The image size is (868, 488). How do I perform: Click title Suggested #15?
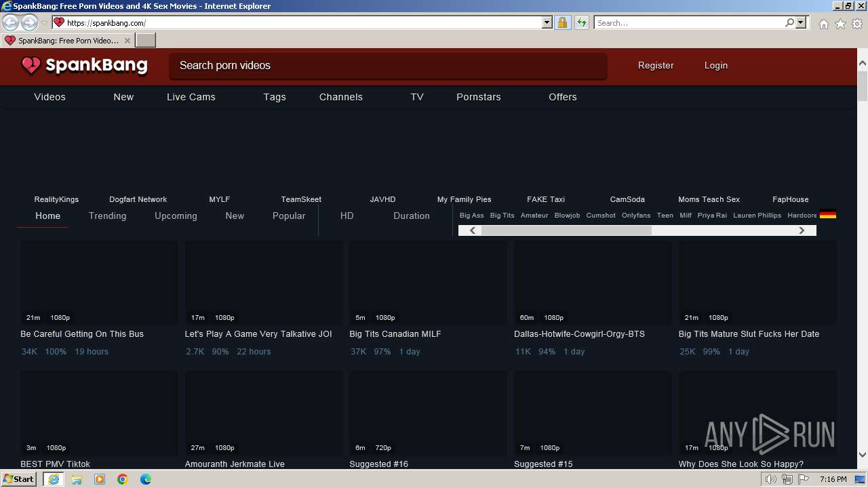[x=543, y=464]
